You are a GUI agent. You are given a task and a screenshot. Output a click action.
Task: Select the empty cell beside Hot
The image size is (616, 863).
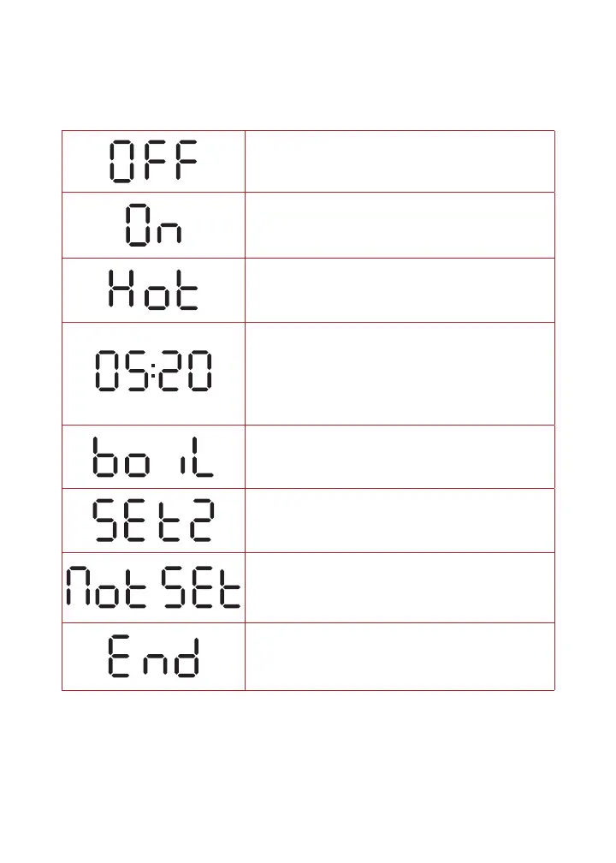pyautogui.click(x=400, y=290)
